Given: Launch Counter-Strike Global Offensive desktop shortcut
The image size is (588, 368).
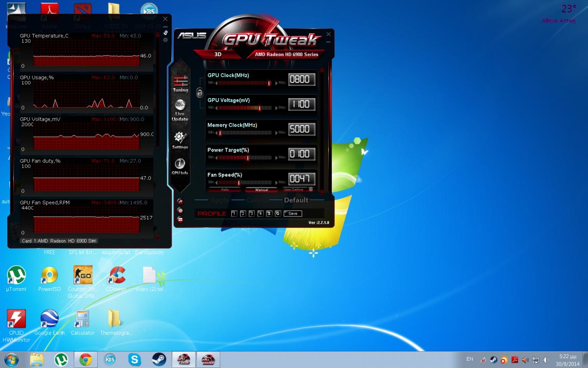Looking at the screenshot, I should coord(82,282).
